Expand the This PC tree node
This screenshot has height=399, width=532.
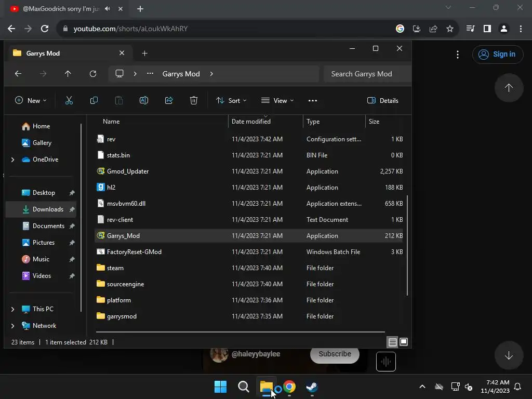click(x=12, y=309)
